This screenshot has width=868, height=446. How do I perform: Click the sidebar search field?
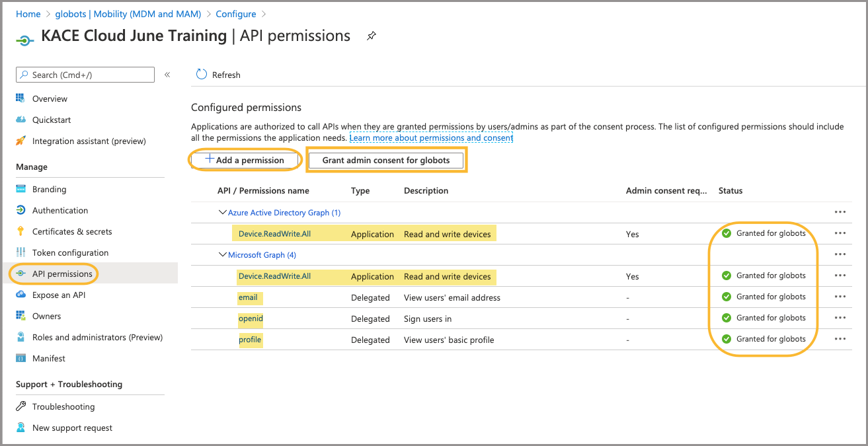click(x=86, y=75)
